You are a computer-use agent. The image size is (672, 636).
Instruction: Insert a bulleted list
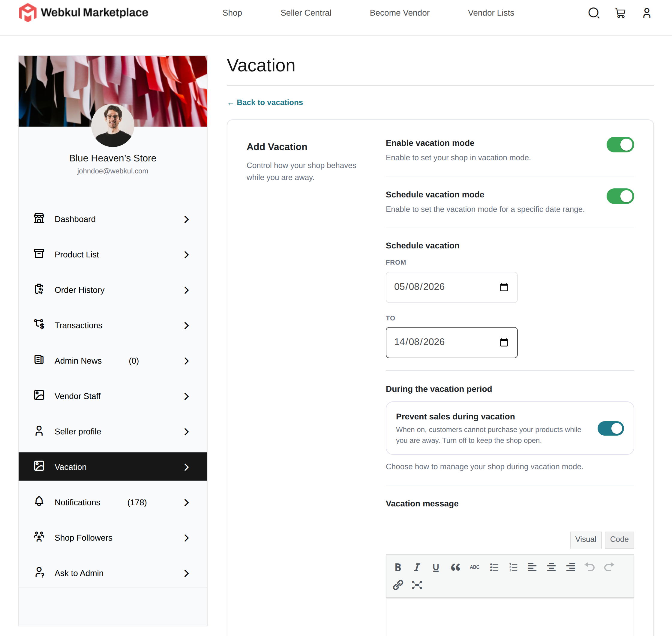[494, 567]
